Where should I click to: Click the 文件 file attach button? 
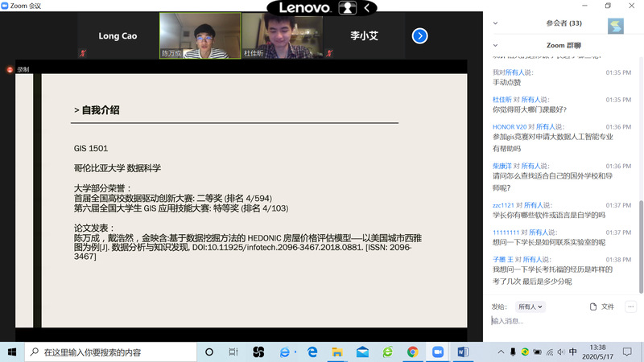[602, 306]
